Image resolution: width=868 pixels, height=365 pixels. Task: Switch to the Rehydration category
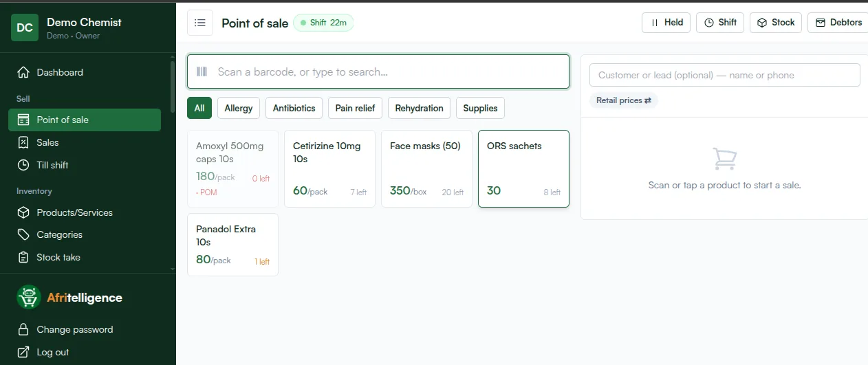[x=419, y=108]
